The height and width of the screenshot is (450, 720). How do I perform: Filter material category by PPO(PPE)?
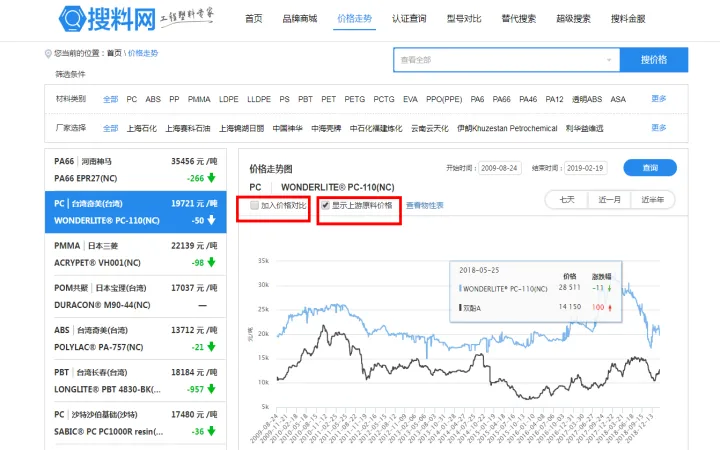click(444, 99)
